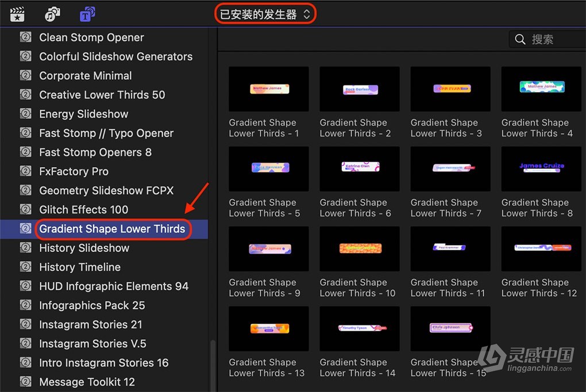Click the icon beside Message Toolkit 12

pyautogui.click(x=25, y=382)
